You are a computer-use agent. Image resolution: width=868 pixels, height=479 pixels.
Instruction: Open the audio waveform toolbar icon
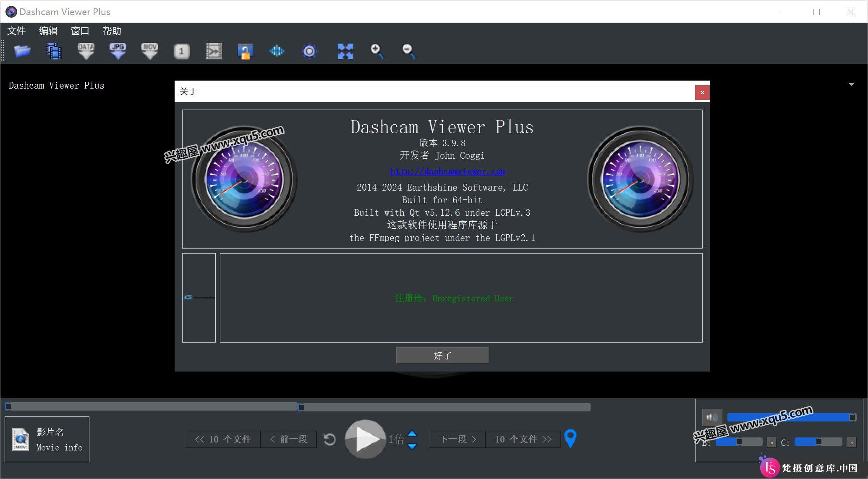277,51
